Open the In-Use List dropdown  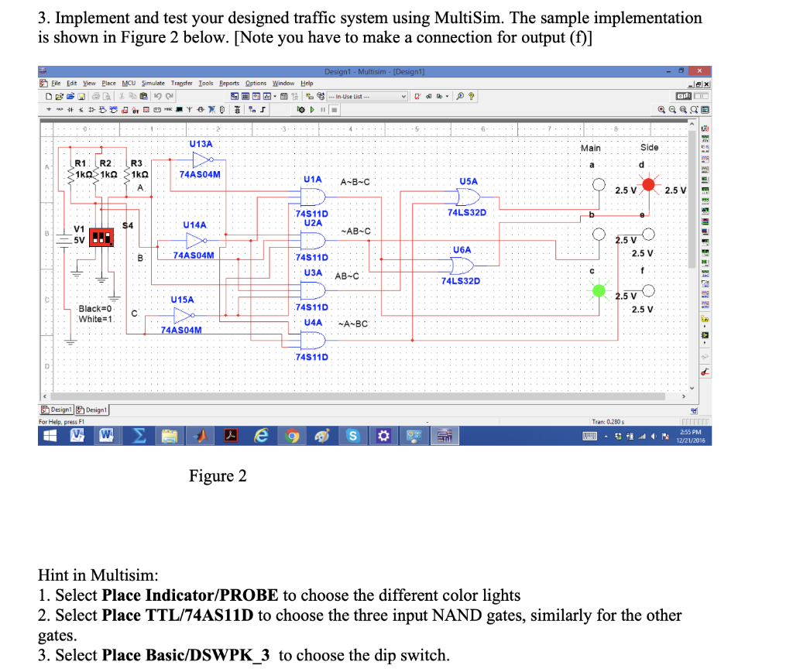click(x=403, y=98)
